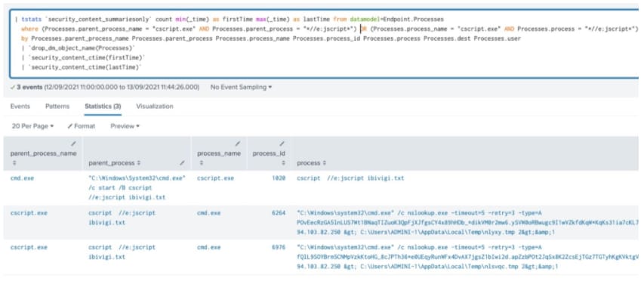Viewport: 644px width, 281px height.
Task: Sort by parent_process_name column arrows
Action: pyautogui.click(x=14, y=163)
